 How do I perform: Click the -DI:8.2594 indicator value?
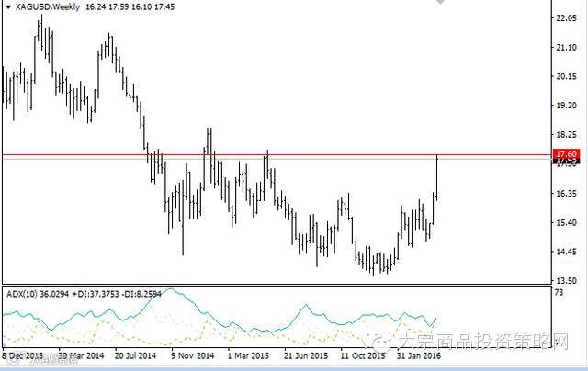pos(141,294)
